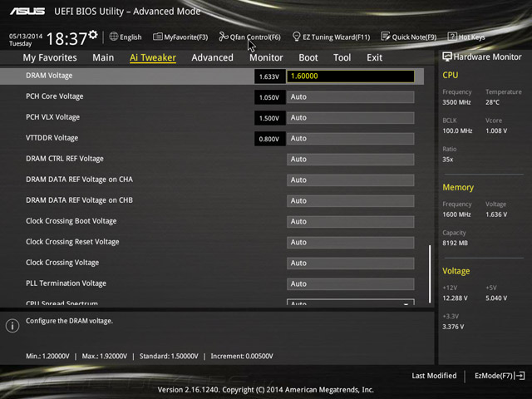Open the CPU Spread Spectrum dropdown
This screenshot has height=399, width=532.
tap(351, 302)
